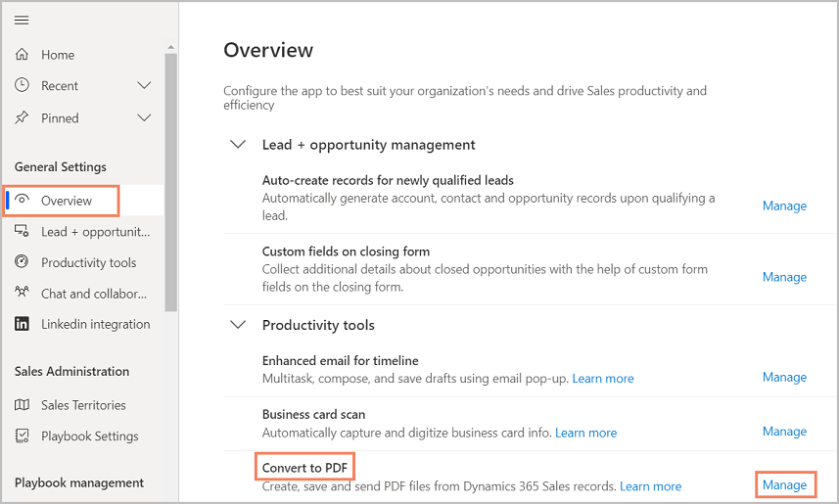The image size is (839, 504).
Task: Expand the Pinned dropdown chevron
Action: [144, 117]
